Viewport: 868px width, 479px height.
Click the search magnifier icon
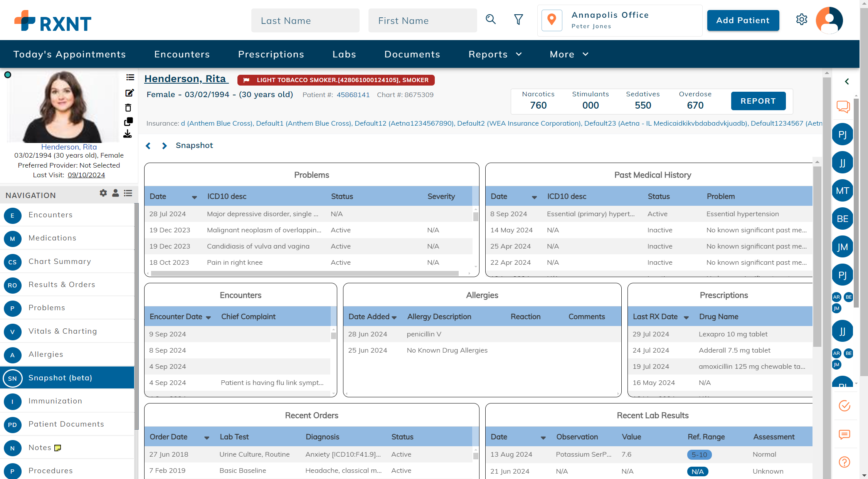click(x=490, y=19)
